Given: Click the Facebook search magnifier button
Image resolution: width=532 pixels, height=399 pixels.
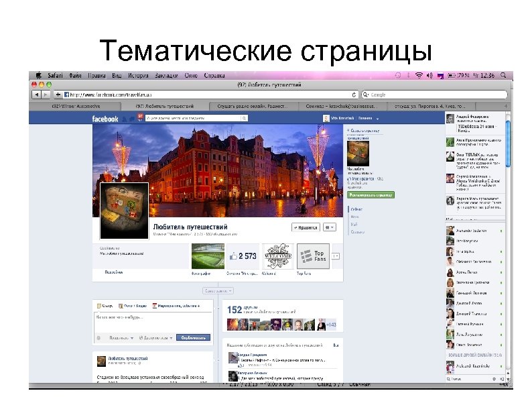Looking at the screenshot, I should tap(244, 118).
